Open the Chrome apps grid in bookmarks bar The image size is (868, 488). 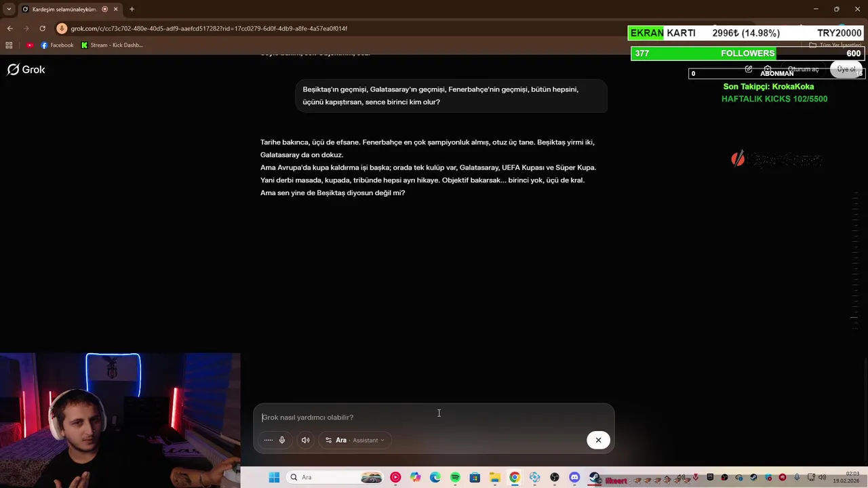coord(9,45)
